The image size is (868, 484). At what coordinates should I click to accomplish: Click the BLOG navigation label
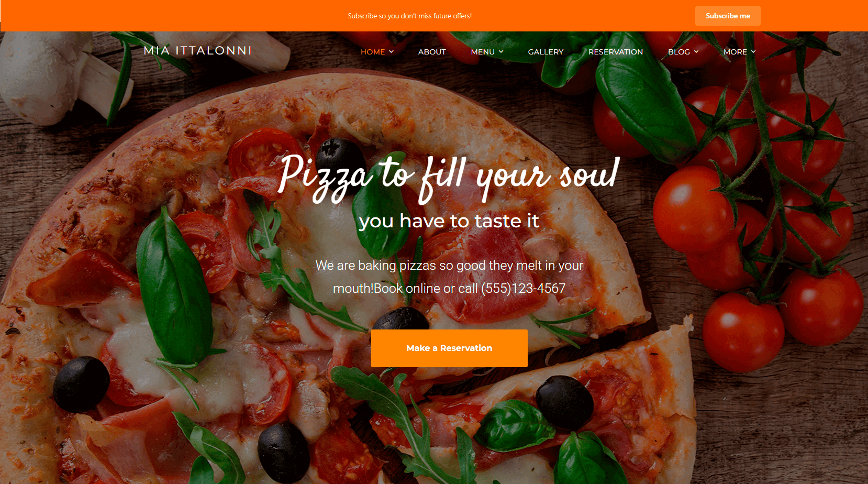pyautogui.click(x=679, y=52)
